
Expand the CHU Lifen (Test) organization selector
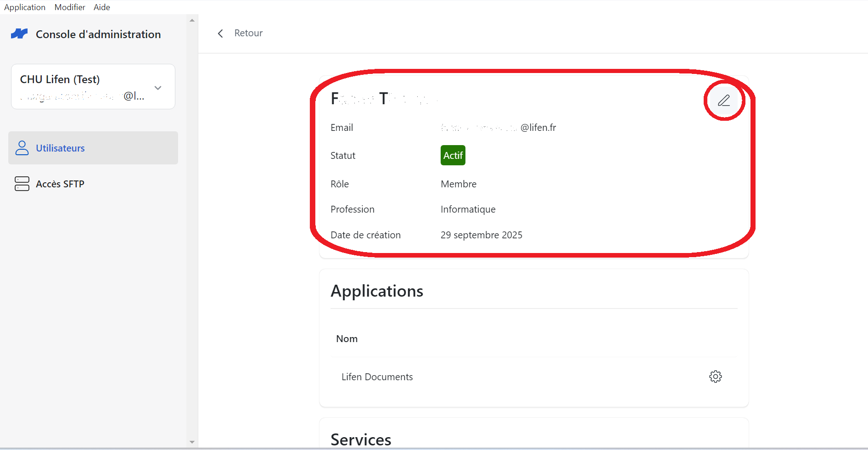[93, 87]
